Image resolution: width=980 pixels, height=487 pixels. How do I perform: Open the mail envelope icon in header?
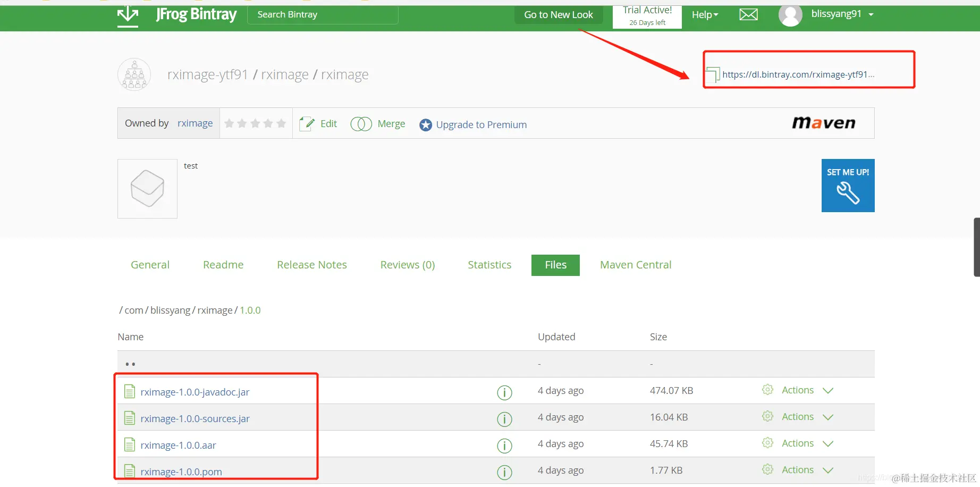[x=748, y=15]
